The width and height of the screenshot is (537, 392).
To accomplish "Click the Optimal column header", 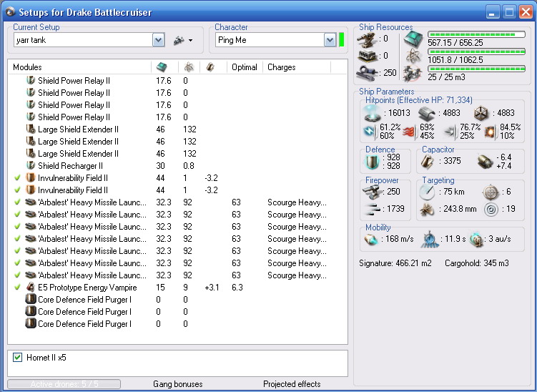I will click(x=244, y=67).
